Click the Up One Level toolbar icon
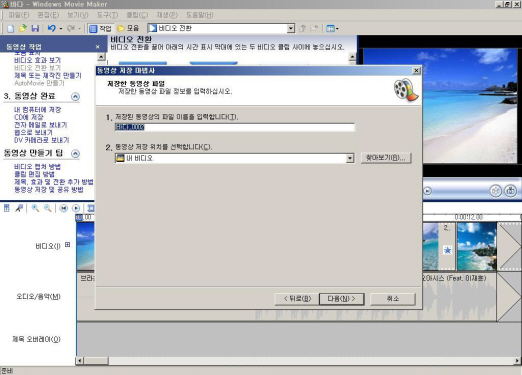This screenshot has width=522, height=375. 302,29
